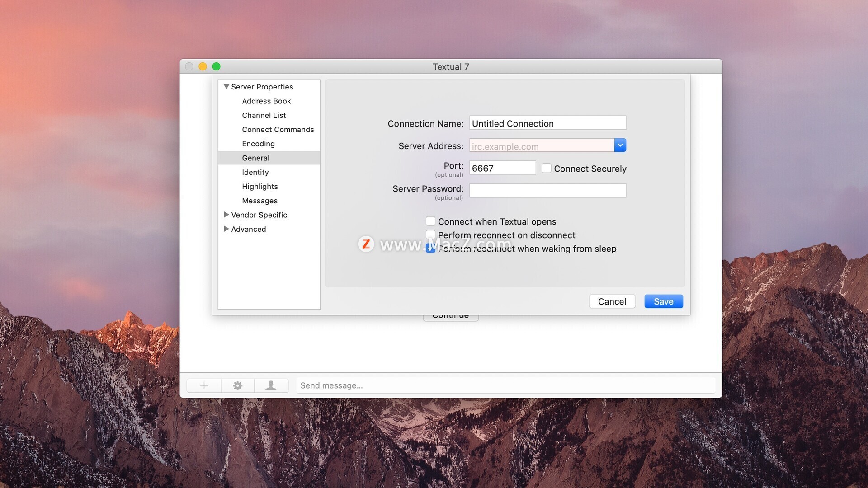Click the yellow minimize window button
Image resolution: width=868 pixels, height=488 pixels.
(203, 66)
